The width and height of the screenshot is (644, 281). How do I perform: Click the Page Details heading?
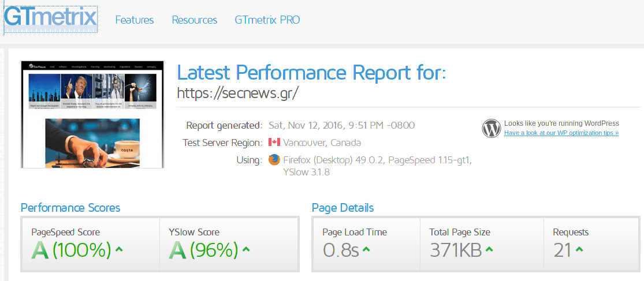click(x=343, y=208)
